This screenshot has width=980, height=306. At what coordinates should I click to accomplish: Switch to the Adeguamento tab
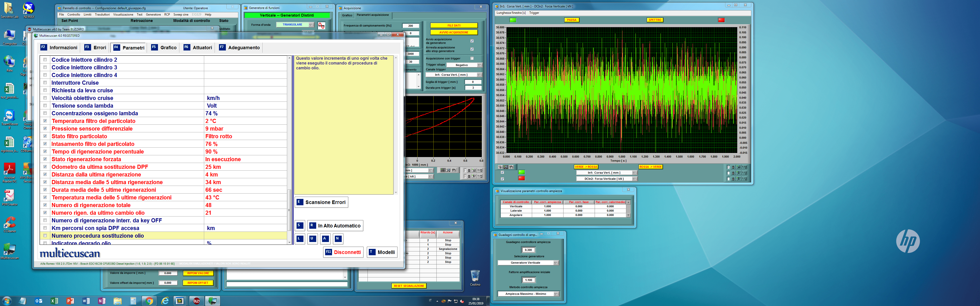click(x=240, y=47)
